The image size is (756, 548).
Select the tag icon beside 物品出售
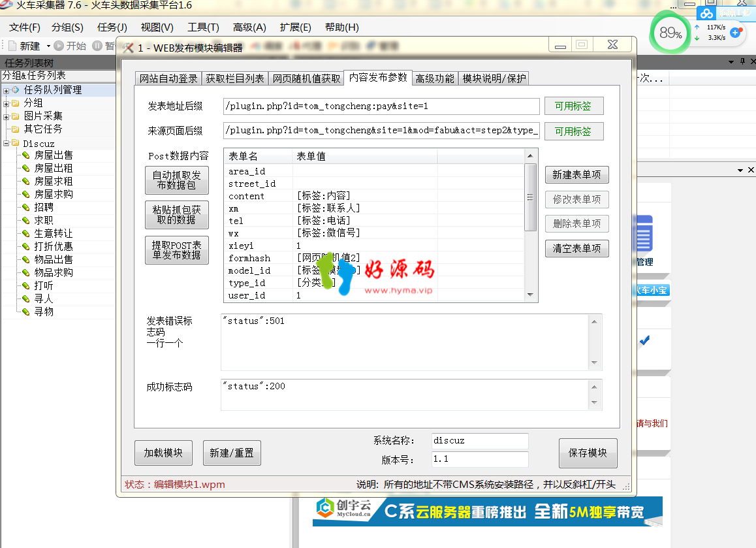click(x=26, y=259)
